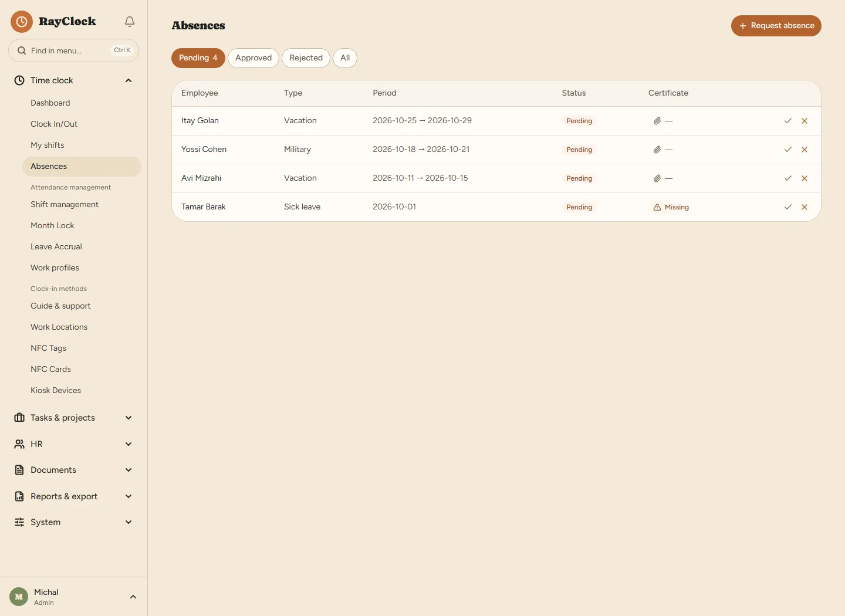Expand the HR section
The height and width of the screenshot is (616, 845).
pyautogui.click(x=129, y=444)
